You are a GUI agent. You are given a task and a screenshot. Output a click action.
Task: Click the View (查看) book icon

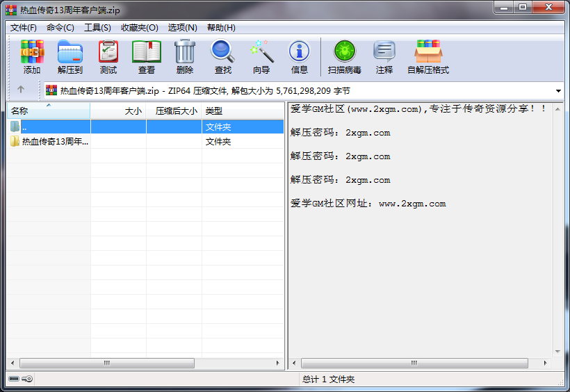click(x=147, y=51)
